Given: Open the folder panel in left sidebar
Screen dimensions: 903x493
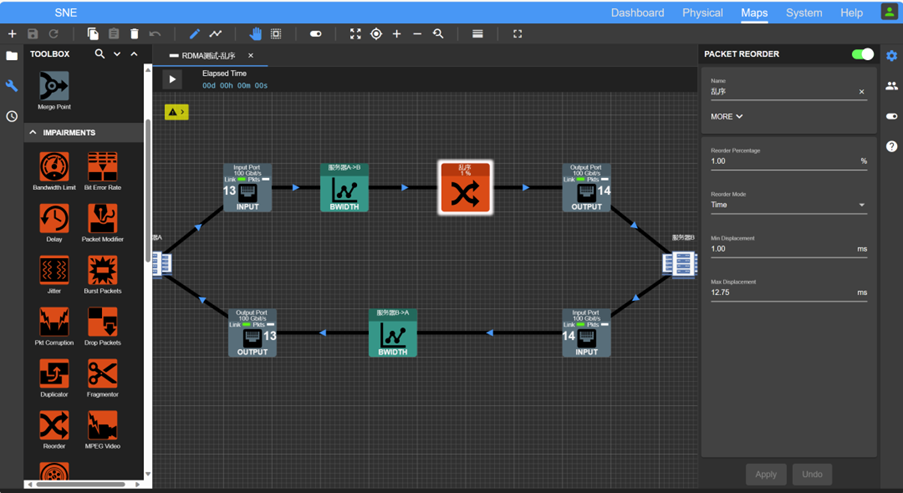Looking at the screenshot, I should pyautogui.click(x=12, y=56).
